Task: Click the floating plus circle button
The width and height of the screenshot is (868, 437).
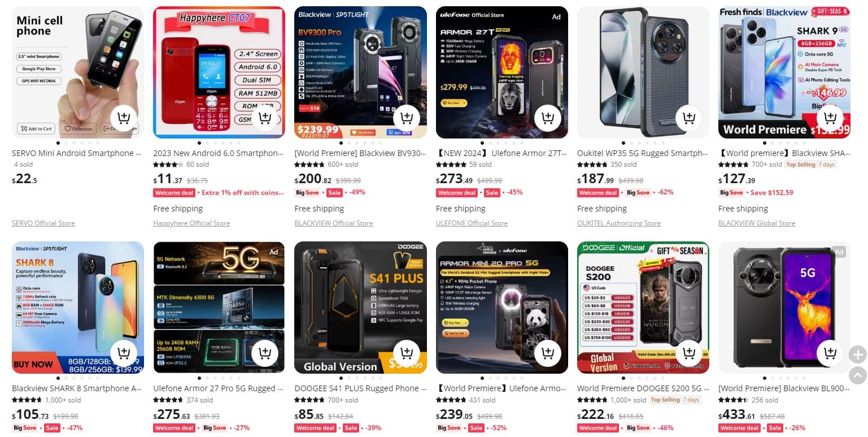Action: (858, 355)
